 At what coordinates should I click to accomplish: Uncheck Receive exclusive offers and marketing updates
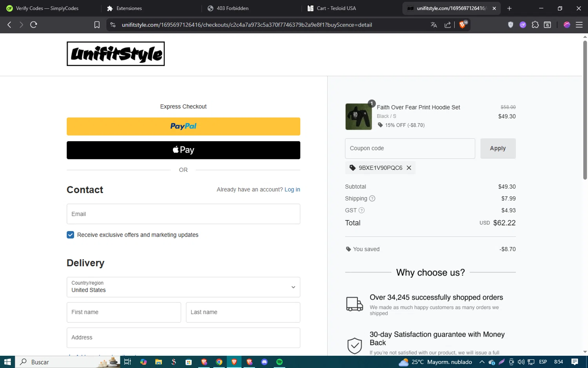point(70,235)
